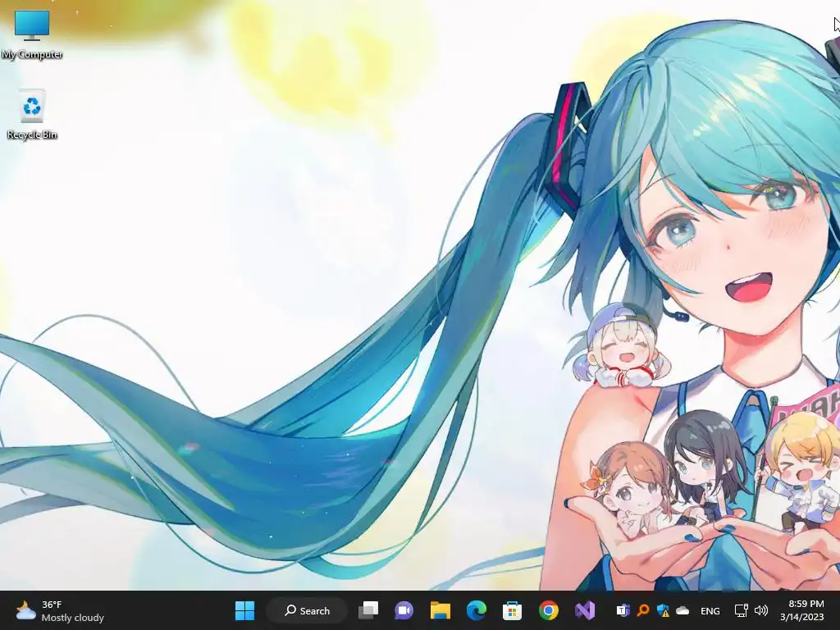Click the taskbar Search box
840x630 pixels.
coord(307,610)
